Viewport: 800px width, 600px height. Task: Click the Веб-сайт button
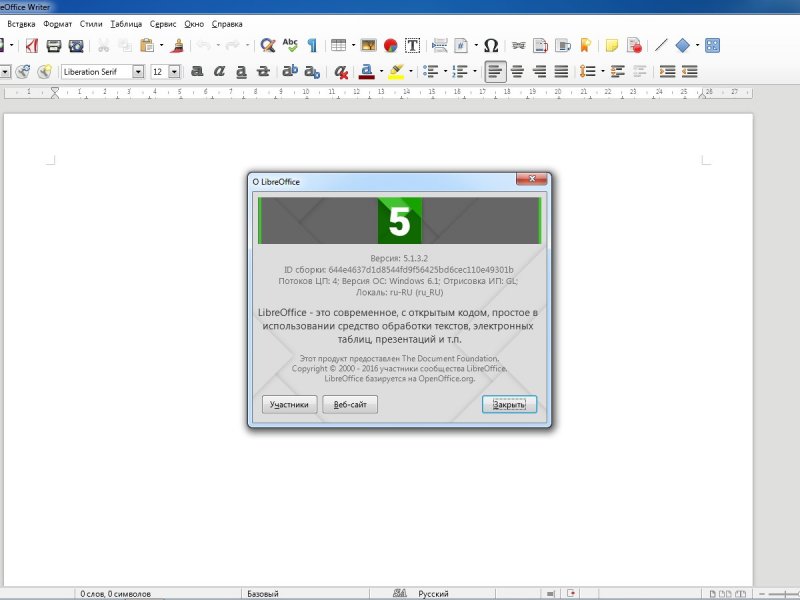[x=350, y=405]
